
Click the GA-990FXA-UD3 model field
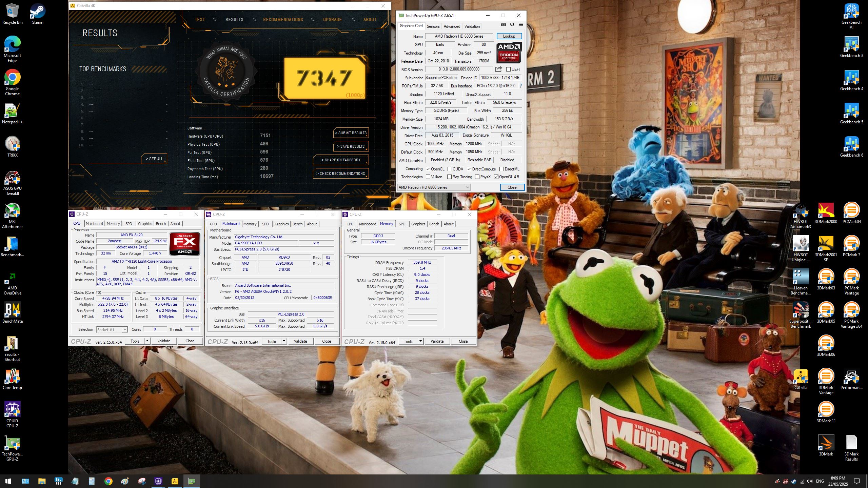click(266, 243)
